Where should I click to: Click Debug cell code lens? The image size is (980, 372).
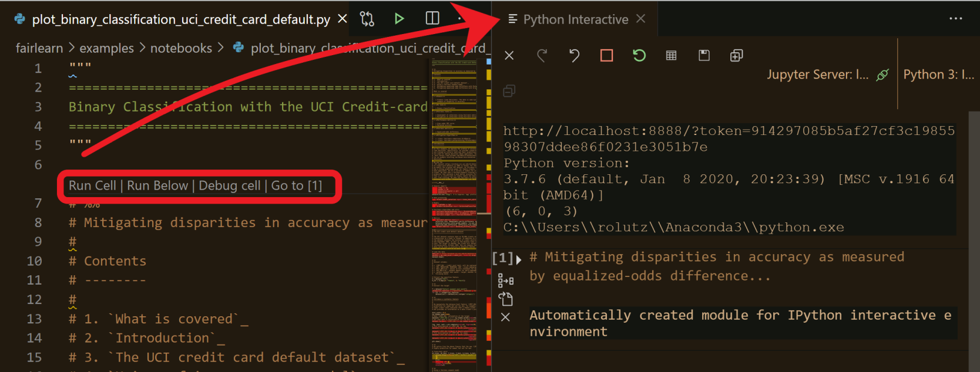coord(229,185)
